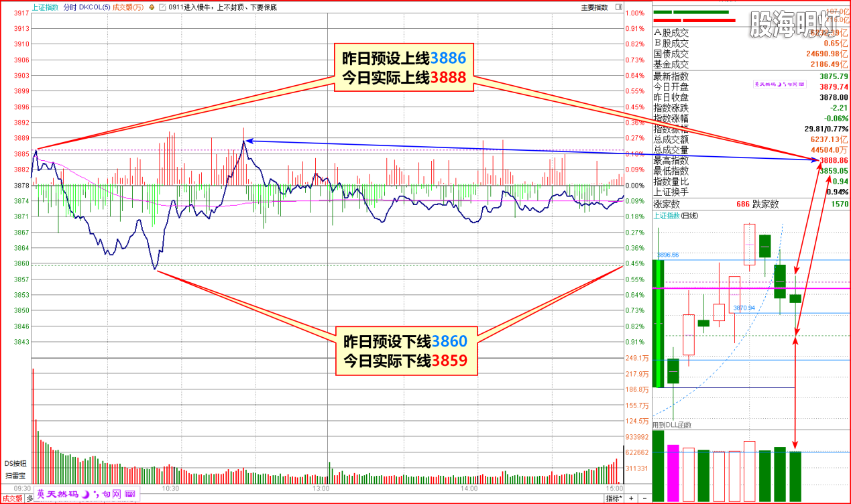This screenshot has height=504, width=851.
Task: Expand the 指标* indicator menu
Action: click(614, 499)
